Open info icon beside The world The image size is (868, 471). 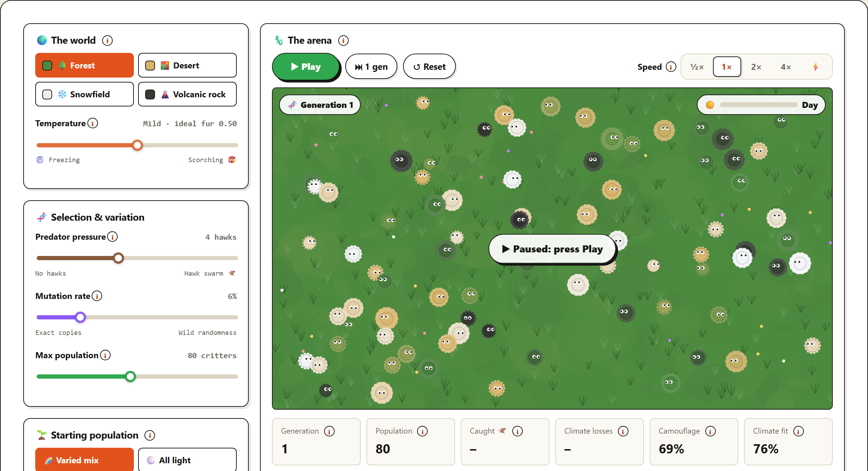[x=107, y=41]
